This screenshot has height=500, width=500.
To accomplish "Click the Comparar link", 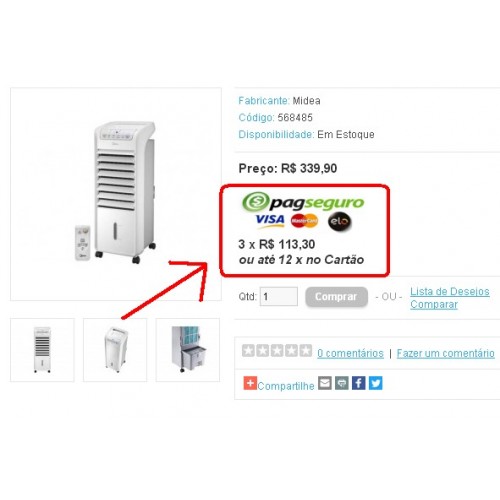I will click(434, 305).
